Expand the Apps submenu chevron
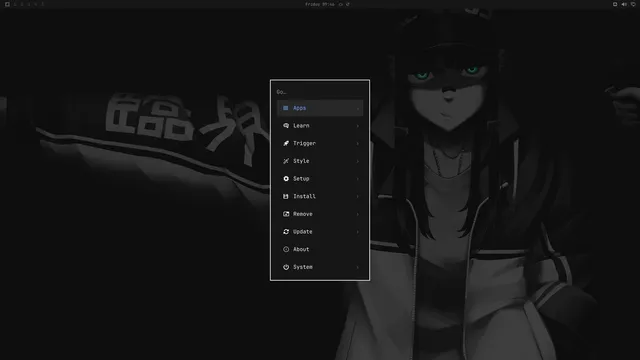 click(x=358, y=108)
